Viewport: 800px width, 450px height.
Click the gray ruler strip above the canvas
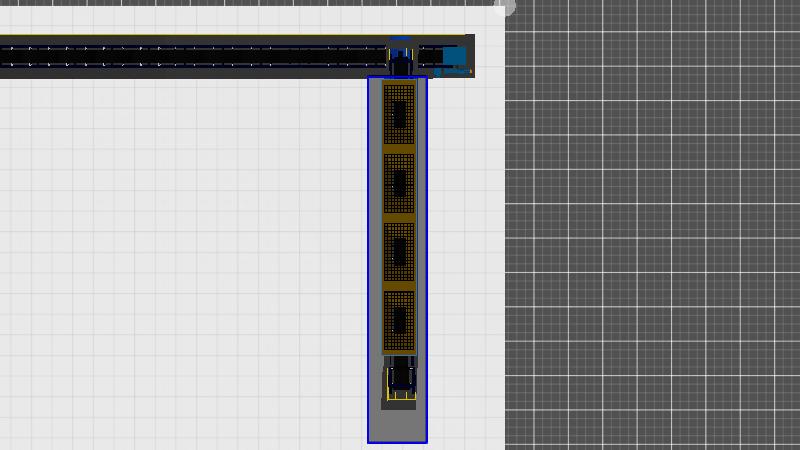(250, 3)
